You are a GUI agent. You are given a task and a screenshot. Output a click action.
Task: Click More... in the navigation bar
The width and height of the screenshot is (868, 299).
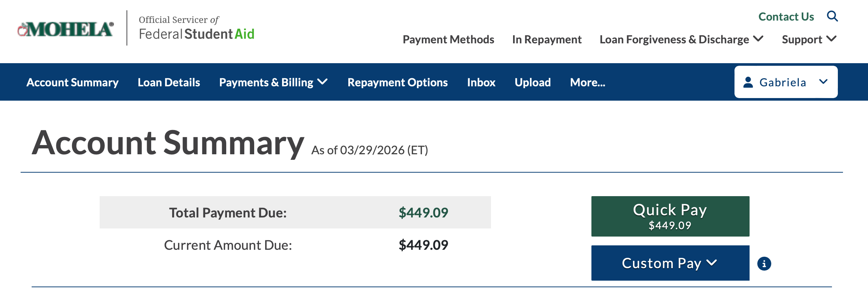pos(587,82)
